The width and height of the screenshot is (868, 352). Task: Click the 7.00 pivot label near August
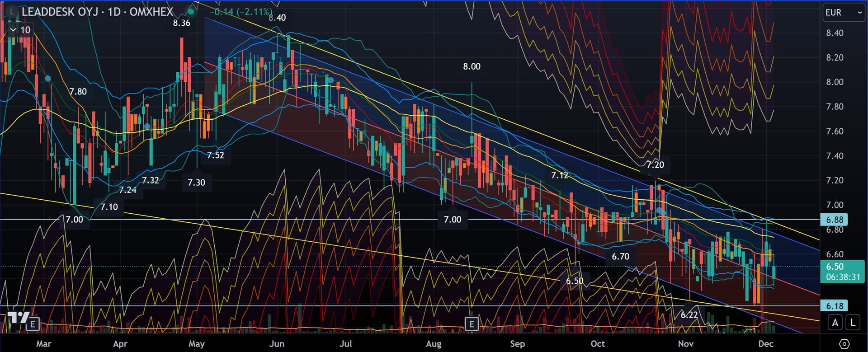(453, 220)
